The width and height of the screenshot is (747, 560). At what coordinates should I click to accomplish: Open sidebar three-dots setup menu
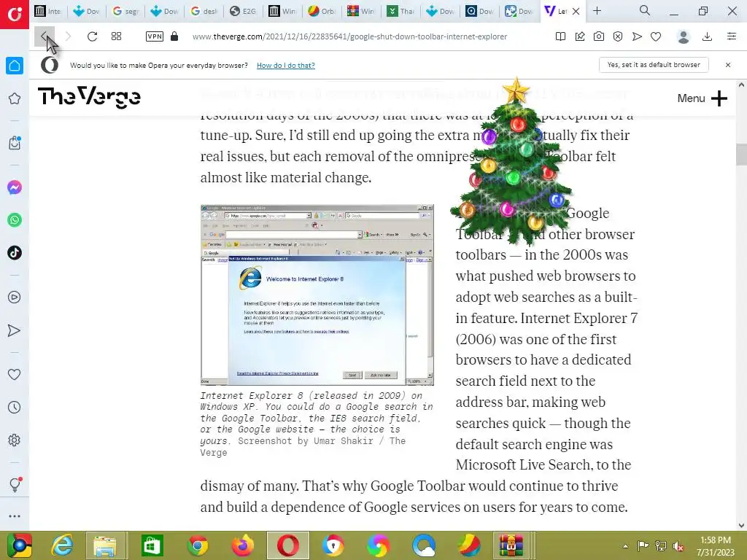point(15,516)
